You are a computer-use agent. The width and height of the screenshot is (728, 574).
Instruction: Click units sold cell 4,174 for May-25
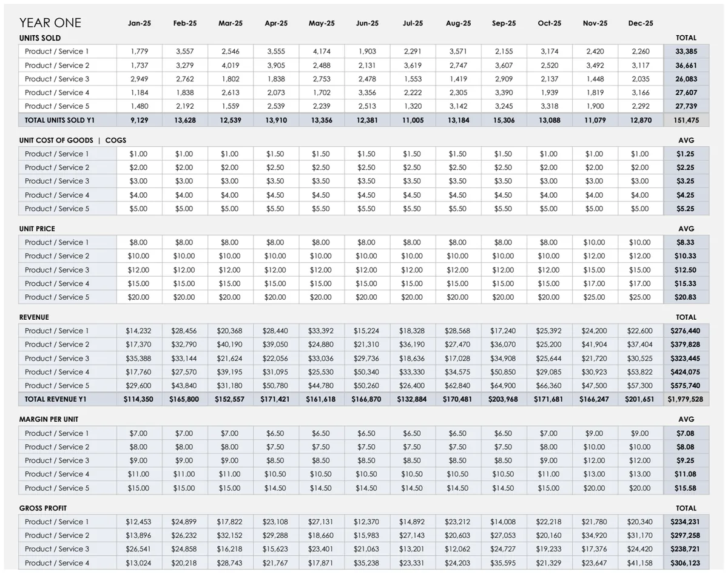pos(322,52)
